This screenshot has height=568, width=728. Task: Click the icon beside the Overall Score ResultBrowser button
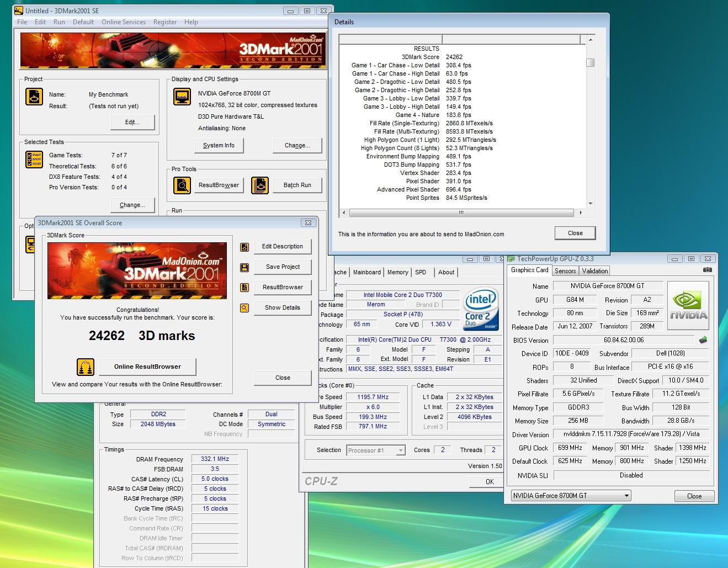tap(245, 288)
